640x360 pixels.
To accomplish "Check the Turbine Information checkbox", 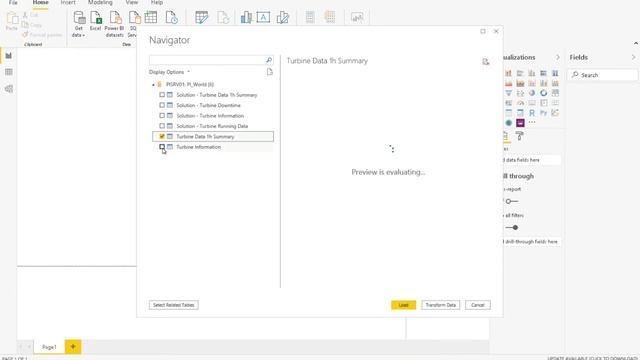I will point(162,147).
